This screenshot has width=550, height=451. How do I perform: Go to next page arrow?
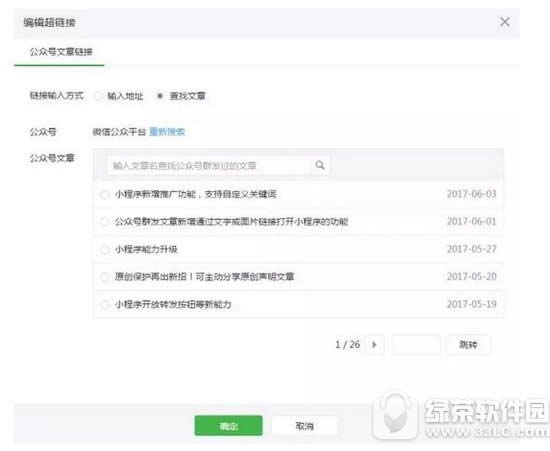tap(374, 345)
